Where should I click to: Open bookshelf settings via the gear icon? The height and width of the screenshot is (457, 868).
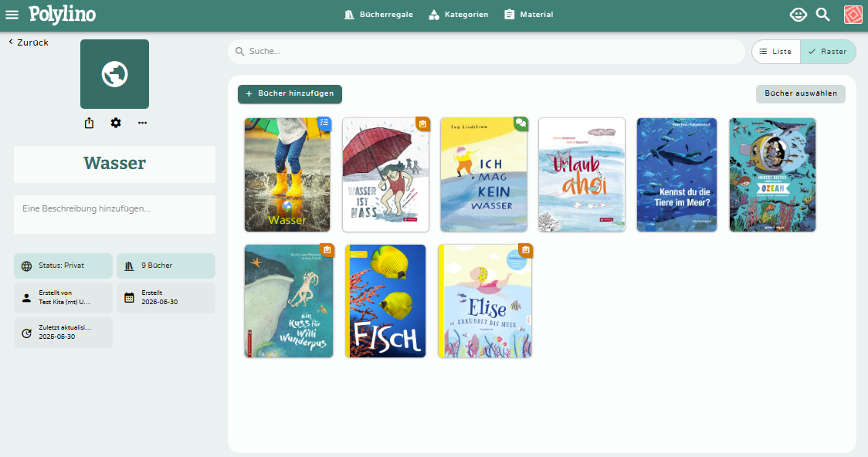[115, 123]
